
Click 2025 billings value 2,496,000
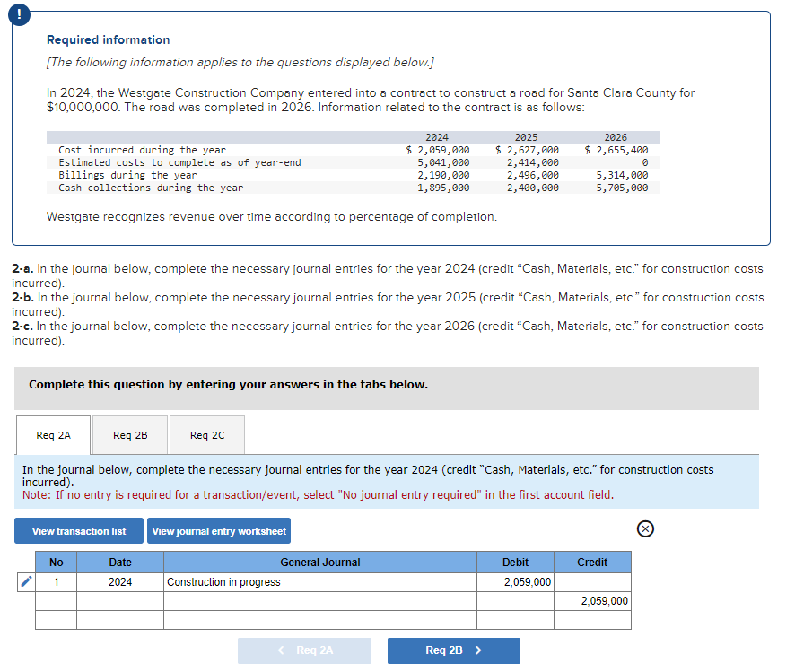tap(533, 175)
